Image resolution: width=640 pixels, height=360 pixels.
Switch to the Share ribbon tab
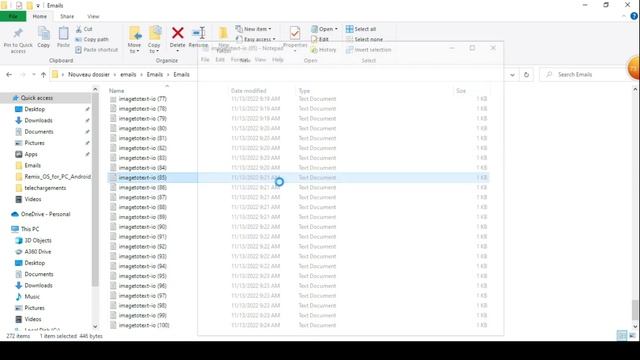[67, 16]
